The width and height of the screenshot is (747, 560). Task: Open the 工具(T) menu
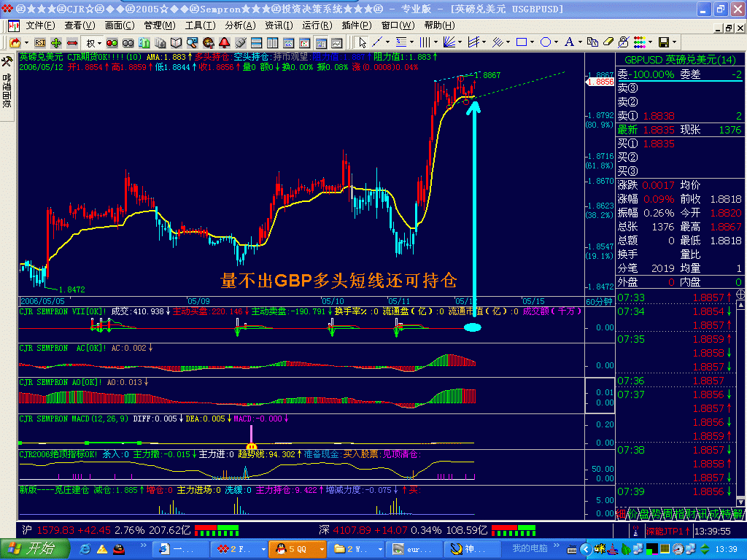click(x=200, y=26)
